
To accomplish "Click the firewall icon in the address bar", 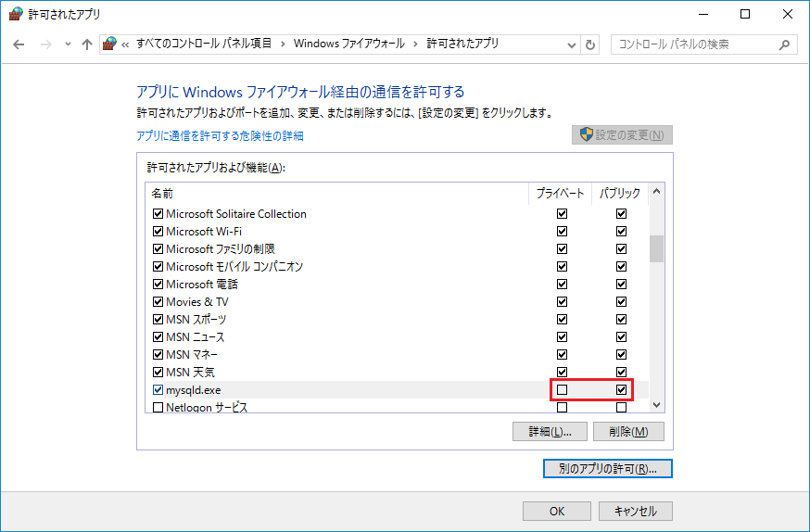I will pyautogui.click(x=109, y=44).
